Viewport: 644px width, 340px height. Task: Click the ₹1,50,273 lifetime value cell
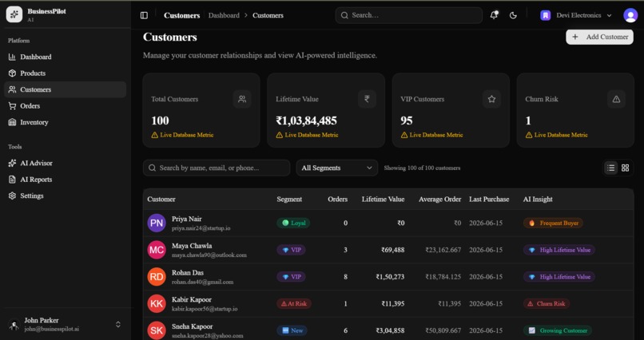click(390, 277)
